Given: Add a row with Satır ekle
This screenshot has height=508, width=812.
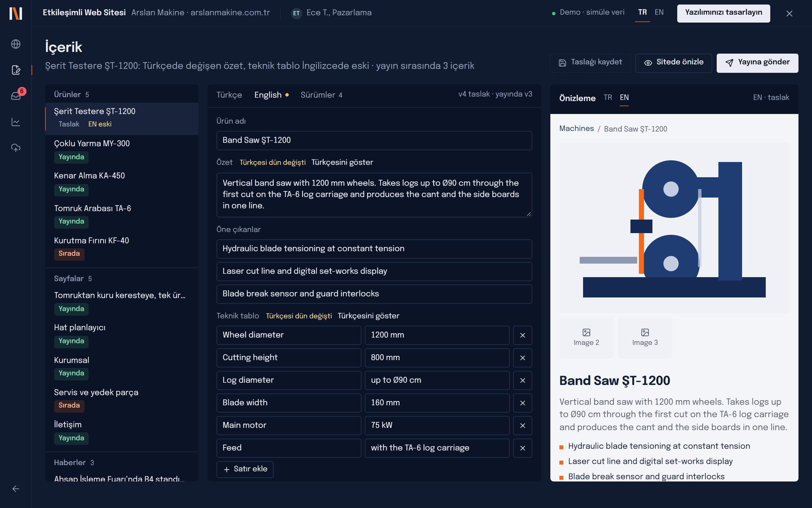Looking at the screenshot, I should coord(245,469).
